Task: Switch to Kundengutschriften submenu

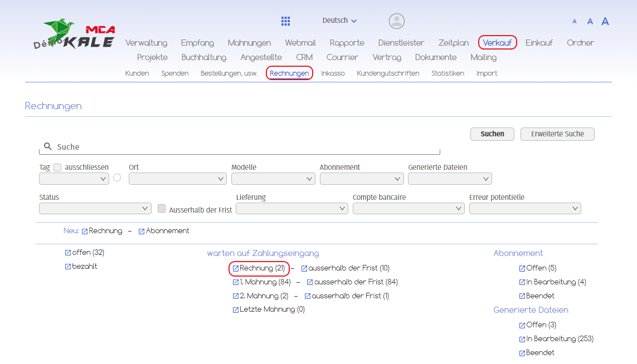Action: [388, 73]
